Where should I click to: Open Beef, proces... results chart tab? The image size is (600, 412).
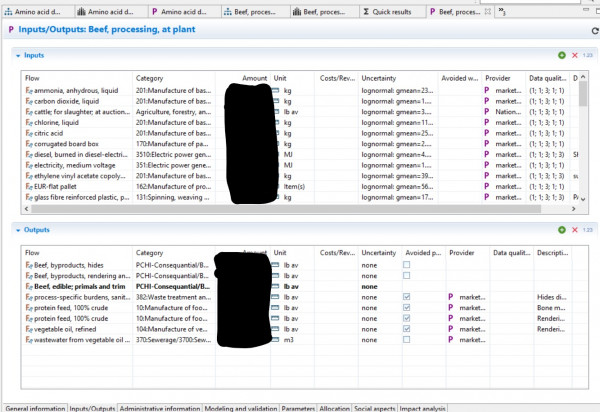(325, 12)
